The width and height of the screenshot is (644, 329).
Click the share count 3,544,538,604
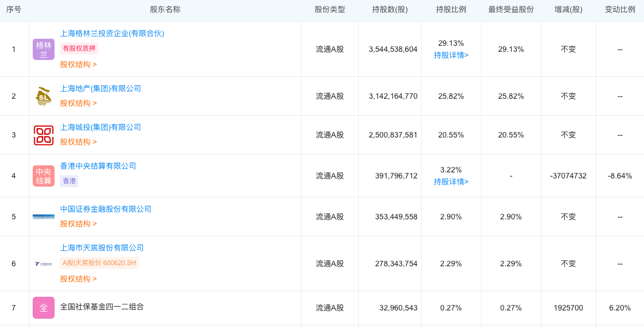(x=393, y=49)
